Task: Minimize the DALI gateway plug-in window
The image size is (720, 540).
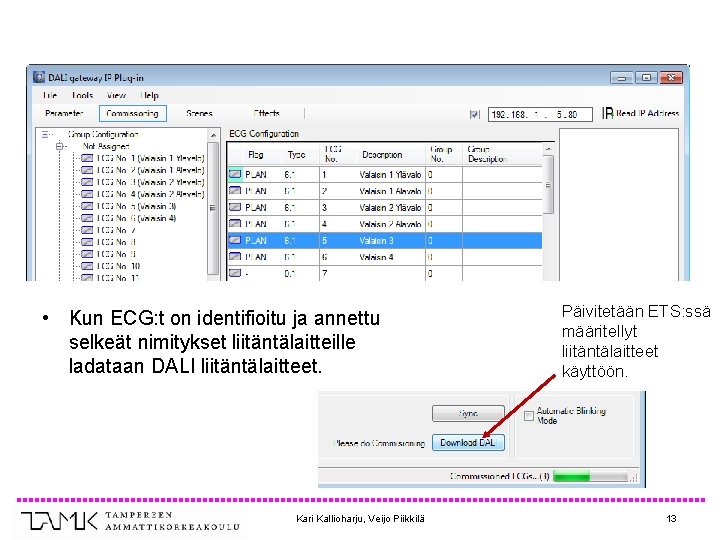Action: pos(622,78)
